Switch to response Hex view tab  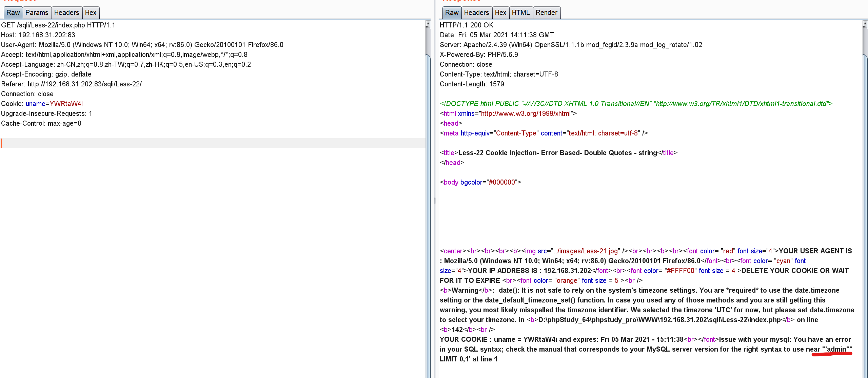pos(500,13)
